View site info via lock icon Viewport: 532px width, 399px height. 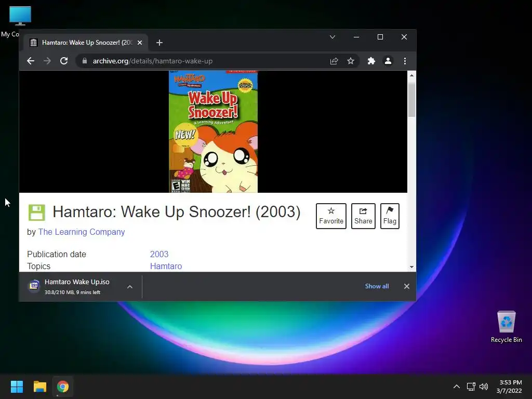pyautogui.click(x=85, y=61)
